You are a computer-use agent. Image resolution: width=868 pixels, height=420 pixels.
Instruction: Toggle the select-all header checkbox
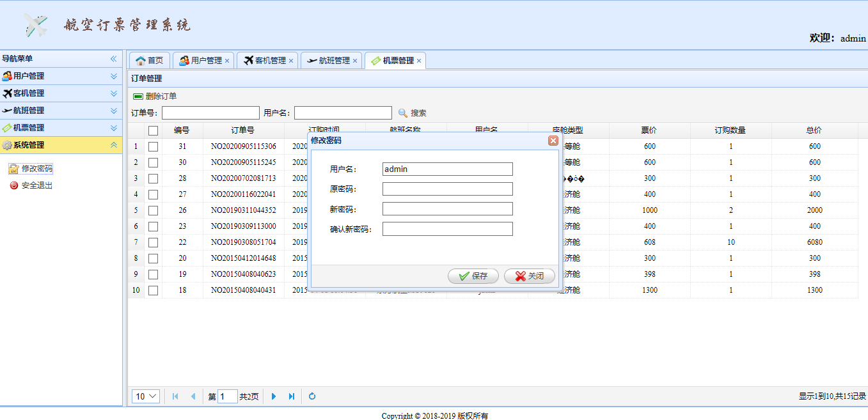[153, 130]
